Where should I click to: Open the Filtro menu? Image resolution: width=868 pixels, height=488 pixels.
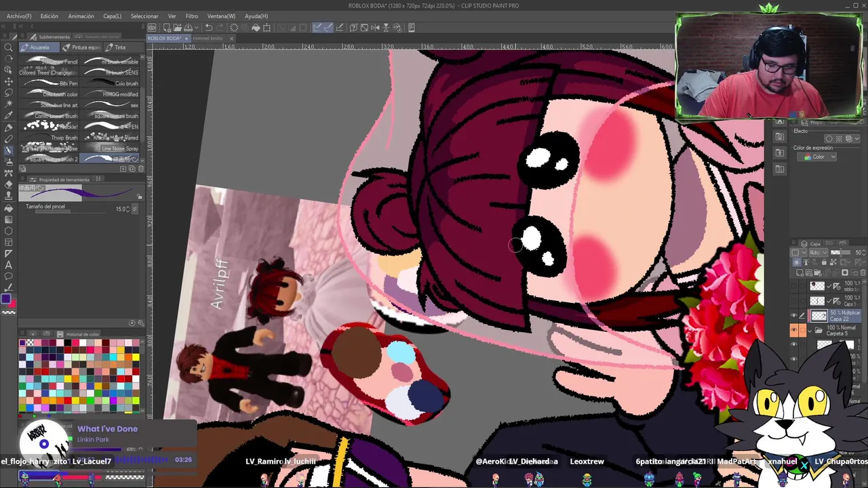(x=192, y=16)
